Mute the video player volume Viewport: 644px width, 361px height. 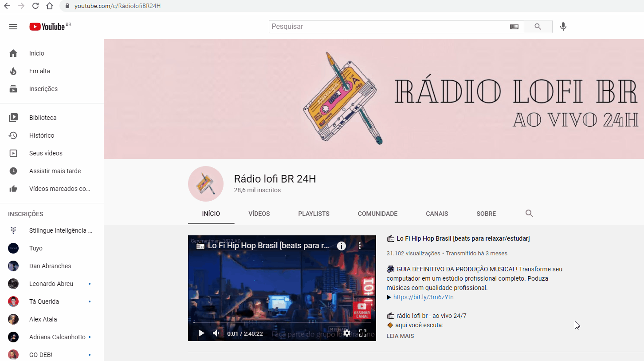216,333
